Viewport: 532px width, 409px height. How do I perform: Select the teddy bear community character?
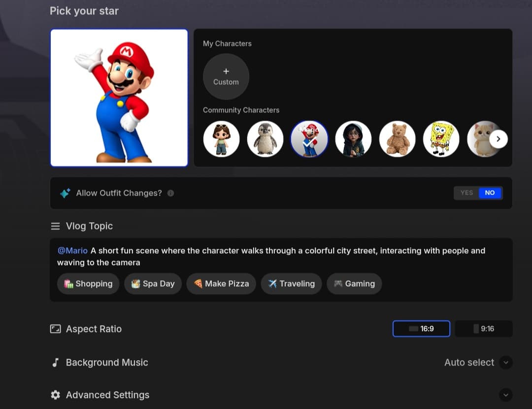398,139
